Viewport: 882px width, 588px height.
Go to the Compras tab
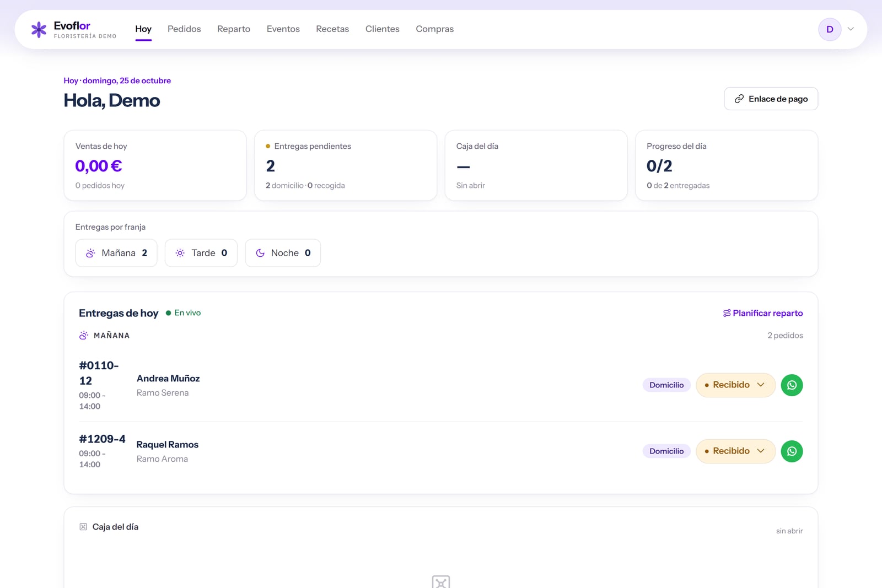click(435, 29)
